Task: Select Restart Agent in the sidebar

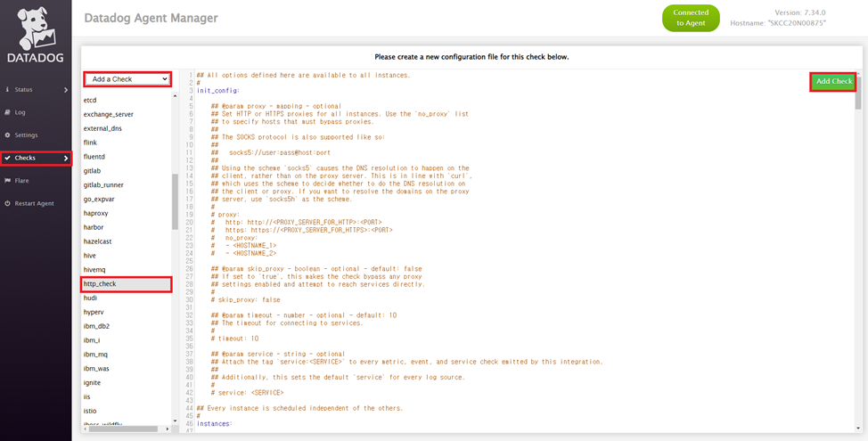Action: click(36, 204)
